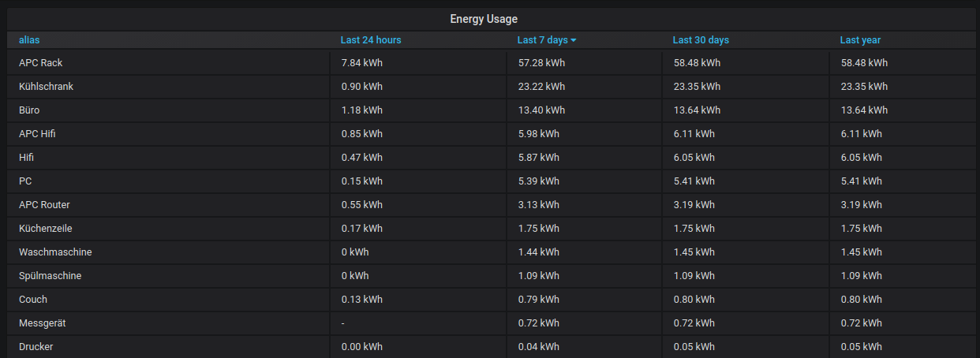Sort by the Last 30 days header
Image resolution: width=980 pixels, height=358 pixels.
tap(701, 39)
